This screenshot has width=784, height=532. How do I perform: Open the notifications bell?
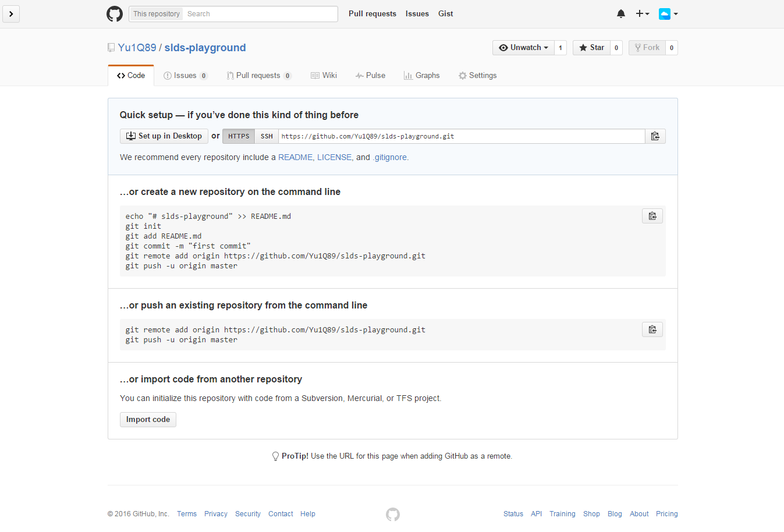pos(621,14)
